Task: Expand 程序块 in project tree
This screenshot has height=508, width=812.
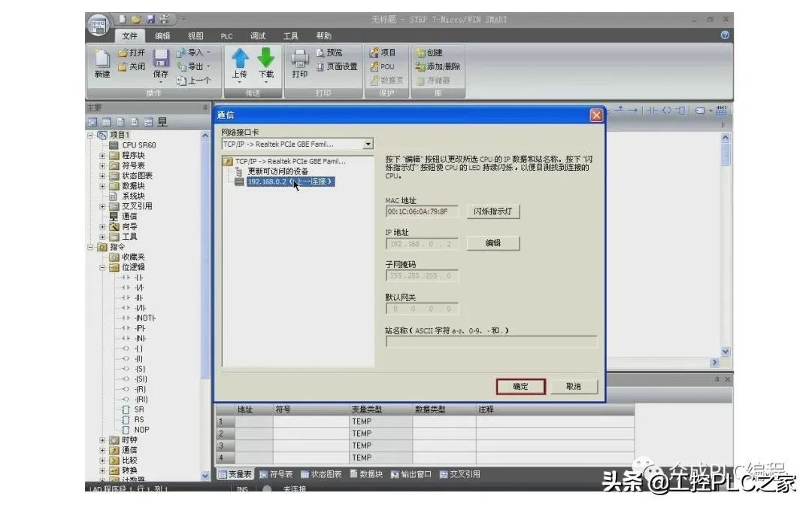Action: tap(102, 156)
